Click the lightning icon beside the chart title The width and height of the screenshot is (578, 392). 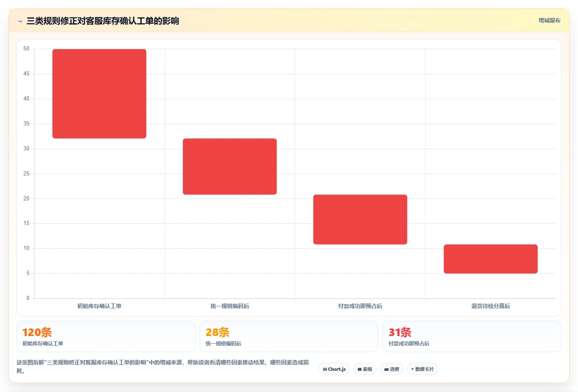(x=20, y=21)
